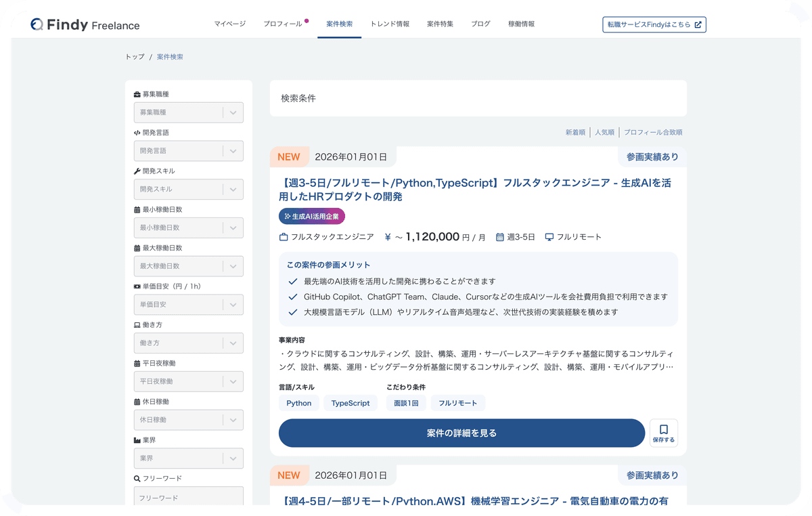The width and height of the screenshot is (812, 516).
Task: Open the 募集職種 dropdown
Action: pyautogui.click(x=188, y=112)
